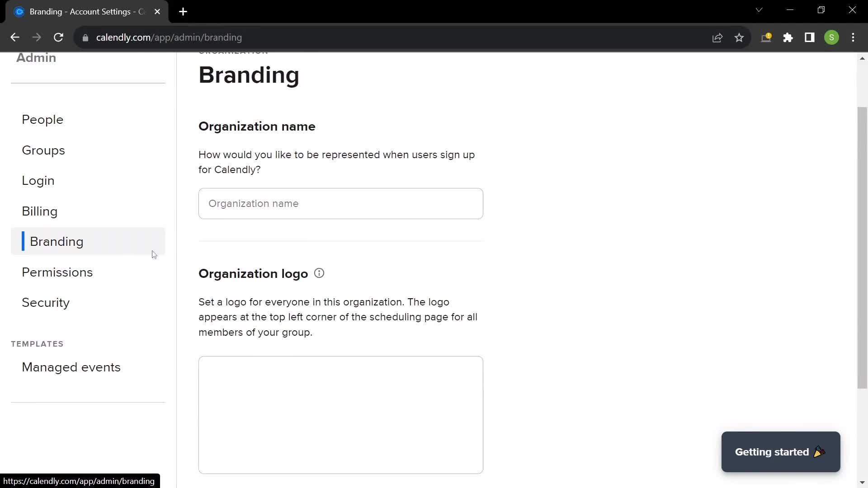Screen dimensions: 868x488
Task: Click the People navigation menu item
Action: pyautogui.click(x=42, y=119)
